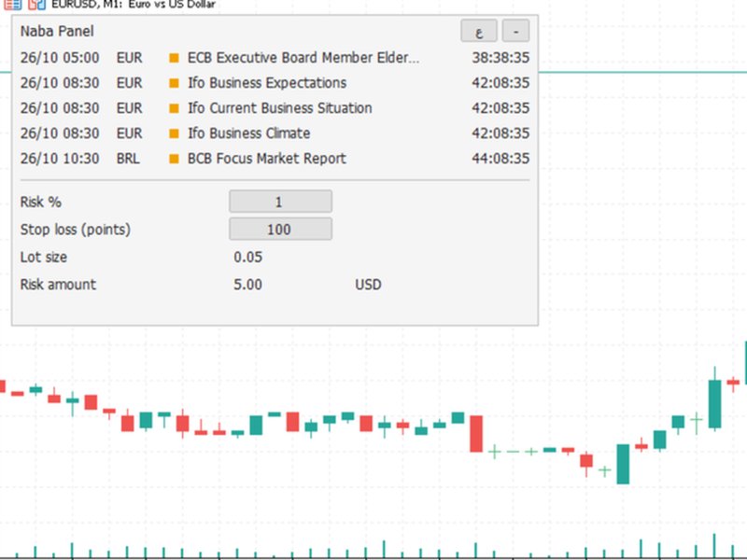Image resolution: width=747 pixels, height=560 pixels.
Task: Select the BCB Focus Market Report event
Action: click(x=267, y=159)
